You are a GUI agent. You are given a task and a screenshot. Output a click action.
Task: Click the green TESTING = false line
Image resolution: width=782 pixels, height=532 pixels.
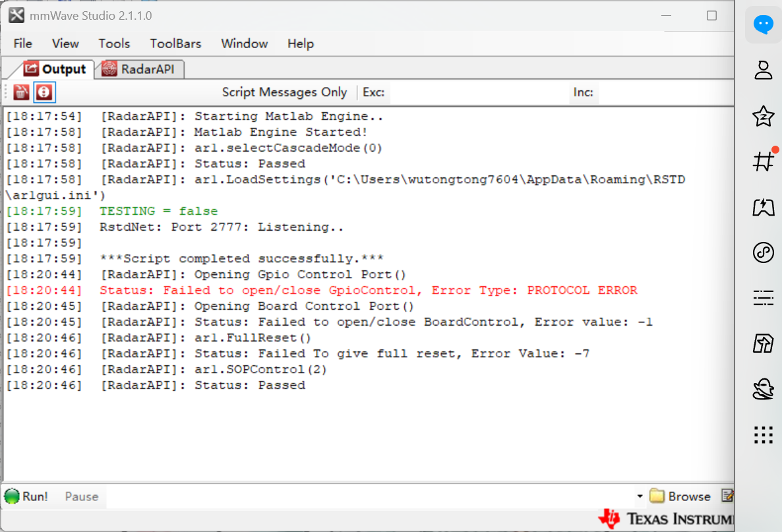111,211
